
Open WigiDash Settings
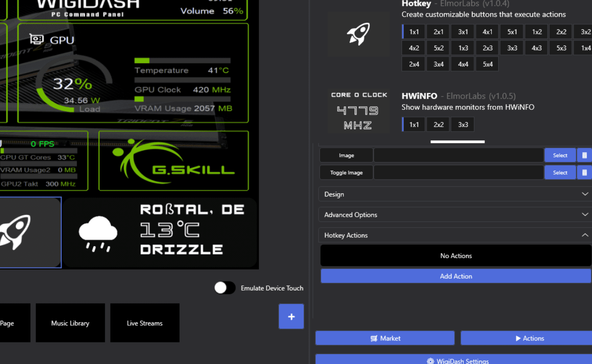tap(454, 360)
